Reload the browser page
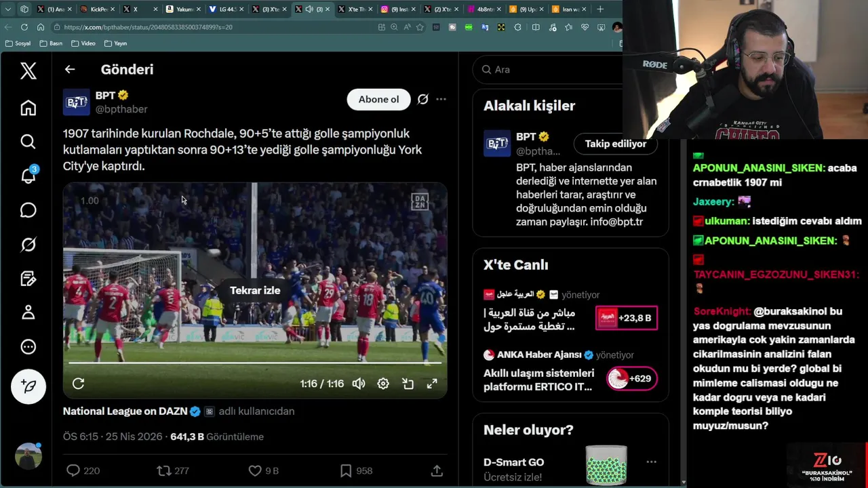868x488 pixels. tap(24, 27)
